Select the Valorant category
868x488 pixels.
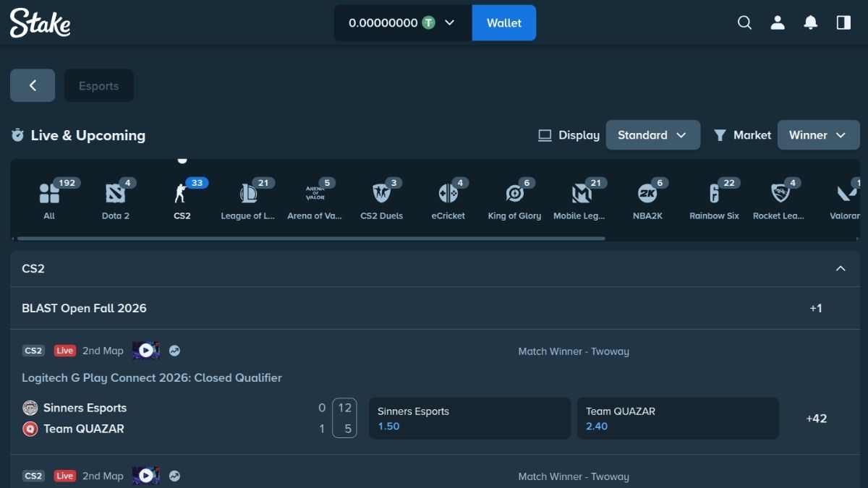pyautogui.click(x=845, y=200)
